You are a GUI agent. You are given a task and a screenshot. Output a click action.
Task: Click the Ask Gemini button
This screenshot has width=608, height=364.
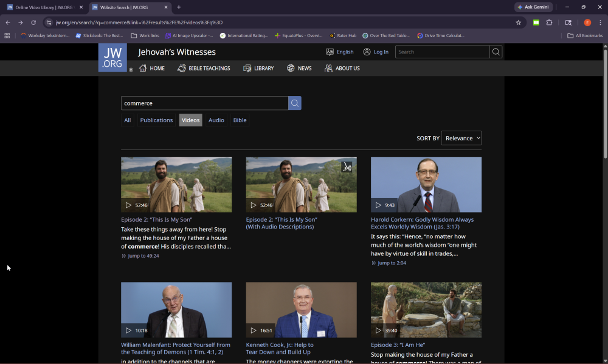tap(533, 7)
